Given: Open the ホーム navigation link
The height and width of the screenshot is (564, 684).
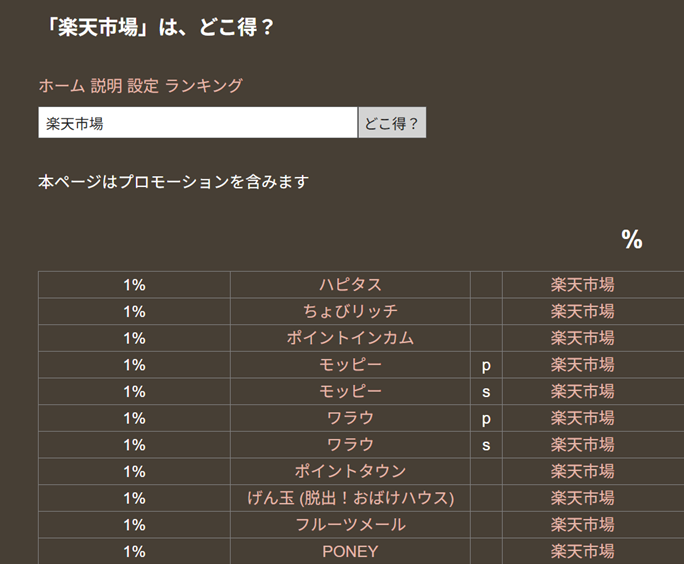Looking at the screenshot, I should coord(62,85).
